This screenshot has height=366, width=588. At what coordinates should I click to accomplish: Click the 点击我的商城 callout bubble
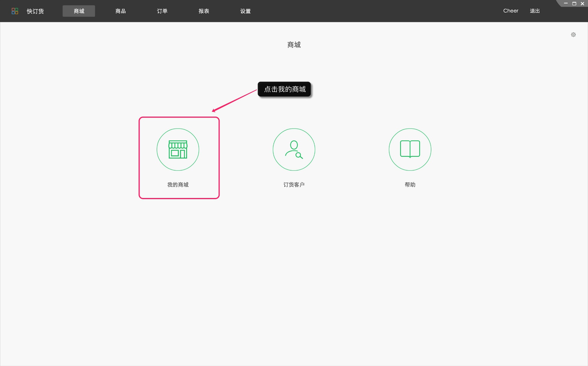[x=284, y=89]
